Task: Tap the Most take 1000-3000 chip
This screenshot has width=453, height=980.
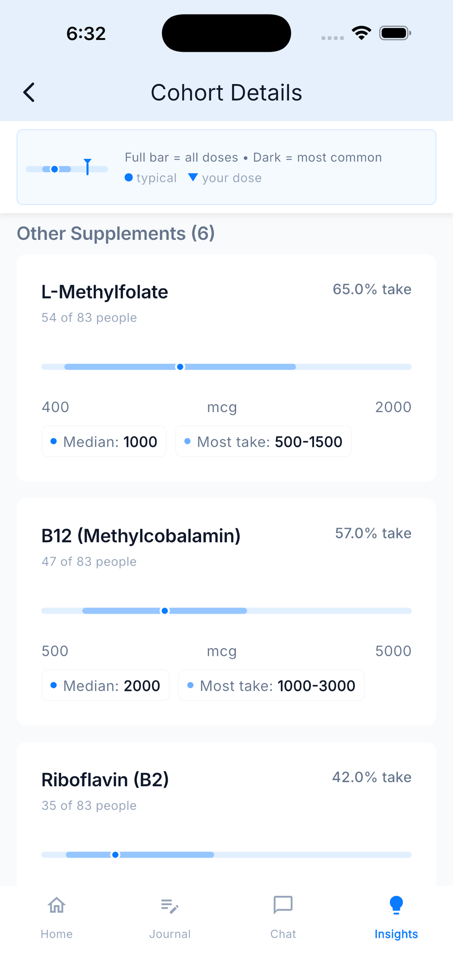Action: point(271,685)
